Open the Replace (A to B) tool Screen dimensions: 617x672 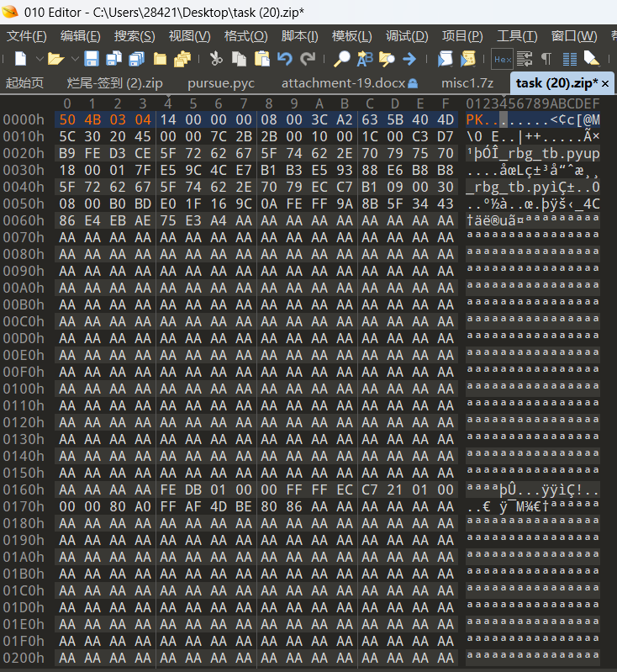click(x=365, y=59)
